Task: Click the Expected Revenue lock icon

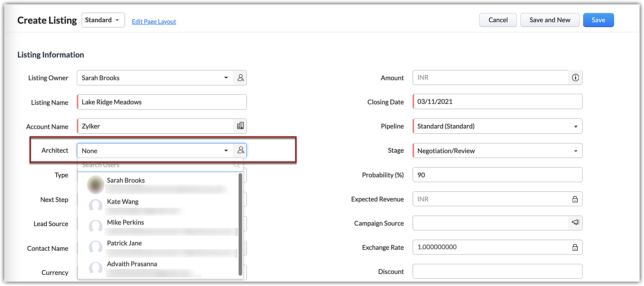Action: click(575, 199)
